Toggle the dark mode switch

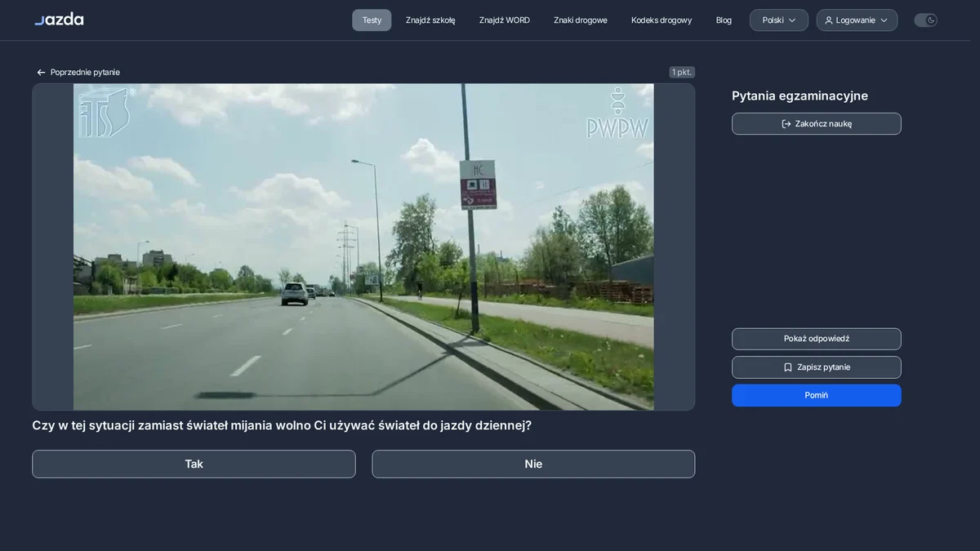[x=925, y=20]
